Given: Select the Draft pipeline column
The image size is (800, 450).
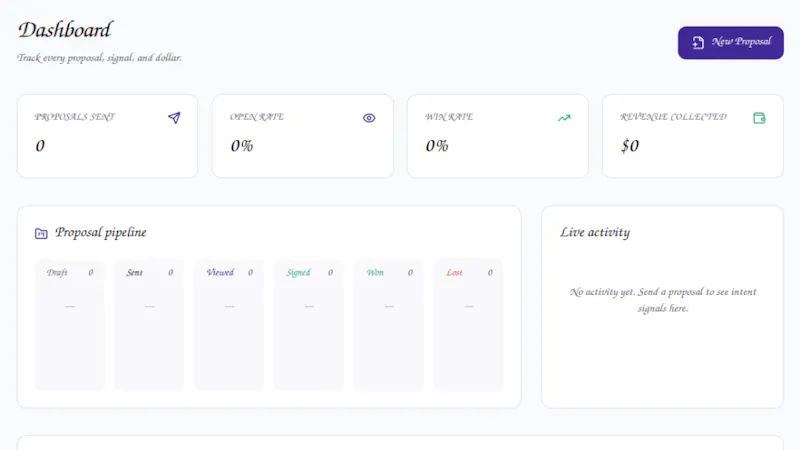Looking at the screenshot, I should (x=70, y=325).
